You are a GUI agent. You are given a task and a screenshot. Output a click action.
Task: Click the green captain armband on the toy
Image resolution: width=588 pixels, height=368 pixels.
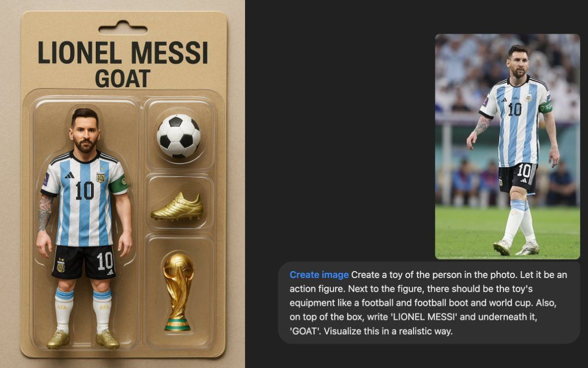119,185
